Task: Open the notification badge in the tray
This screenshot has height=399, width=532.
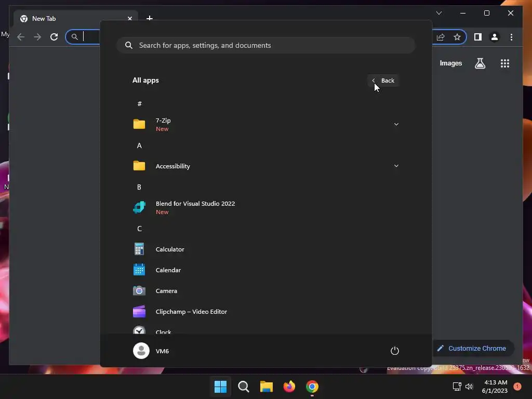Action: point(517,387)
